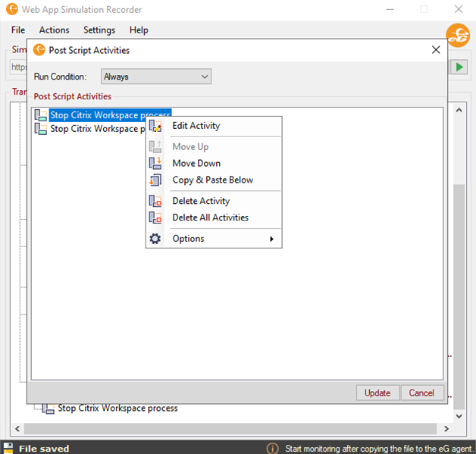Click Stop Citrix Workspace process in background tree
Screen dimensions: 476x454
coord(117,409)
